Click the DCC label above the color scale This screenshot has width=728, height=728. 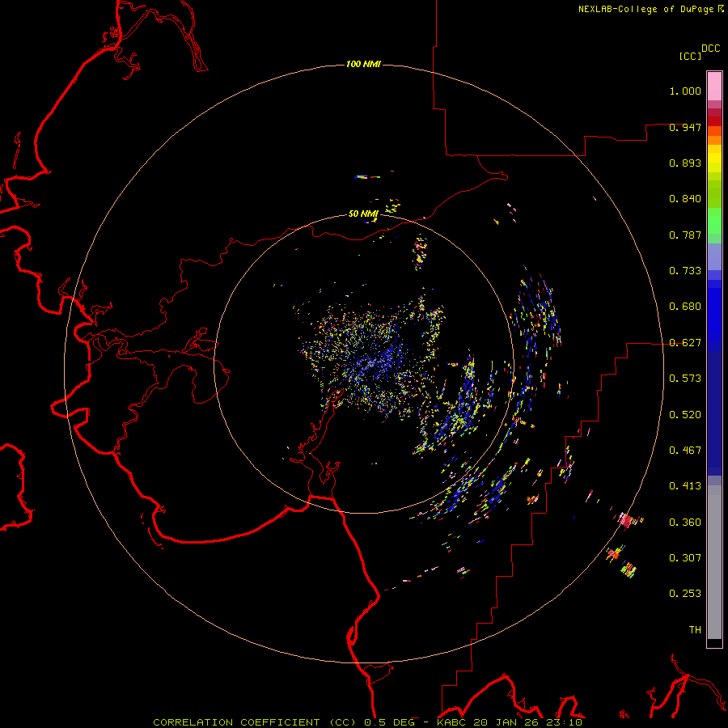pyautogui.click(x=711, y=49)
